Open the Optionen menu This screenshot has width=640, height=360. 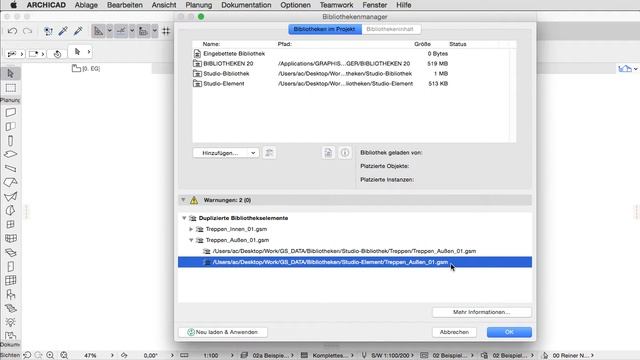pyautogui.click(x=295, y=5)
